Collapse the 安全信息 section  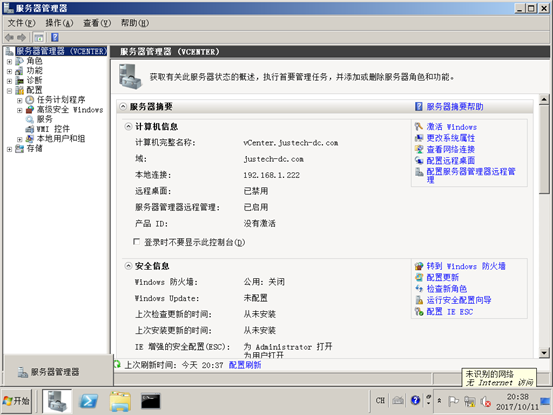[x=128, y=266]
